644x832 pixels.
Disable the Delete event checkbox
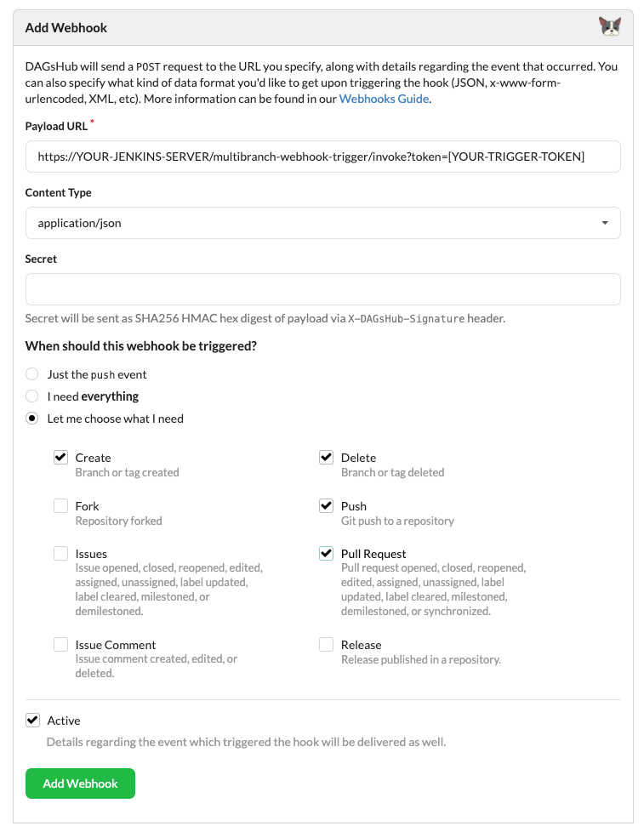click(x=326, y=457)
